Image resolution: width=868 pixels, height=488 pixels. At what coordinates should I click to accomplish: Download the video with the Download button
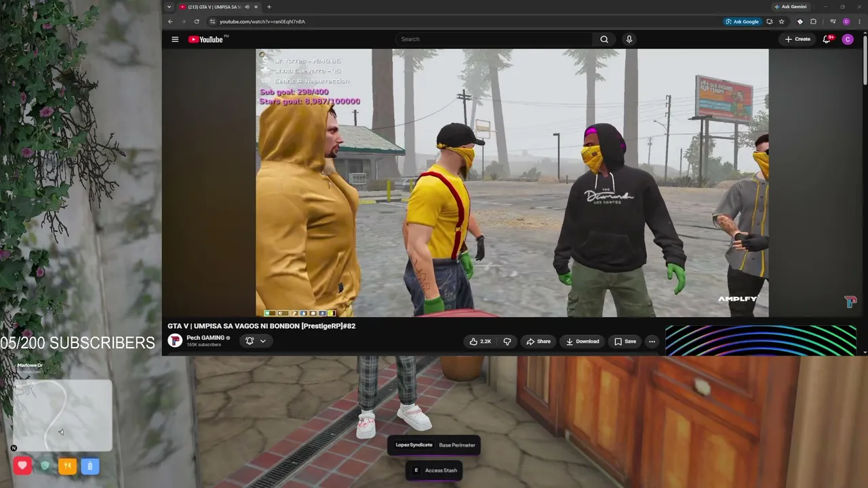[x=583, y=342]
